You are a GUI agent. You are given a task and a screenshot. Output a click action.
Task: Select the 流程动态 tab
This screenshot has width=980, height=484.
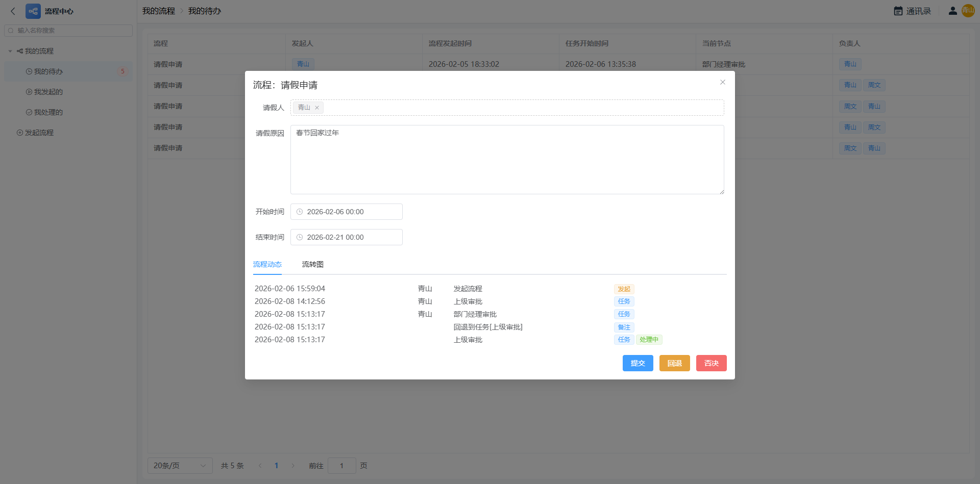tap(267, 264)
